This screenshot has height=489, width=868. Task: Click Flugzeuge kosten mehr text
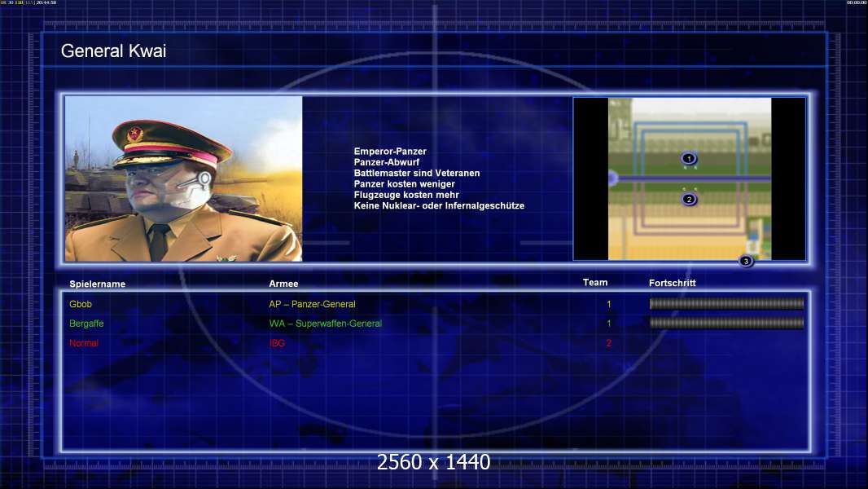point(406,195)
